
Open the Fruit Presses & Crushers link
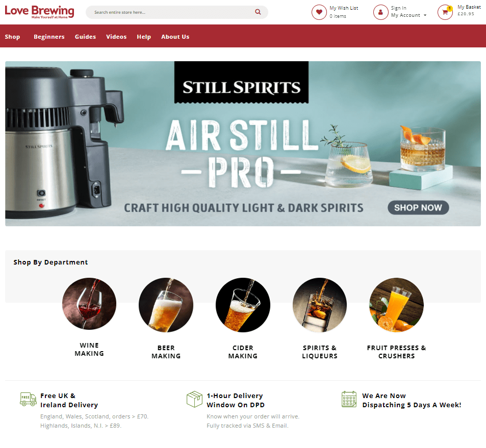point(396,352)
